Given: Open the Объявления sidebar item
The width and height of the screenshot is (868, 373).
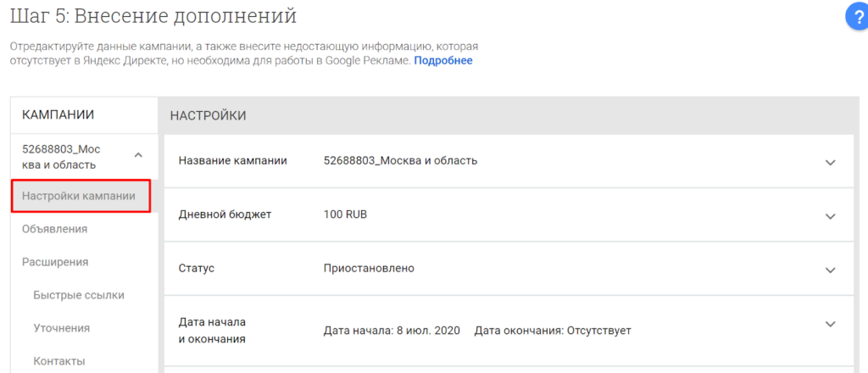Looking at the screenshot, I should pyautogui.click(x=54, y=229).
